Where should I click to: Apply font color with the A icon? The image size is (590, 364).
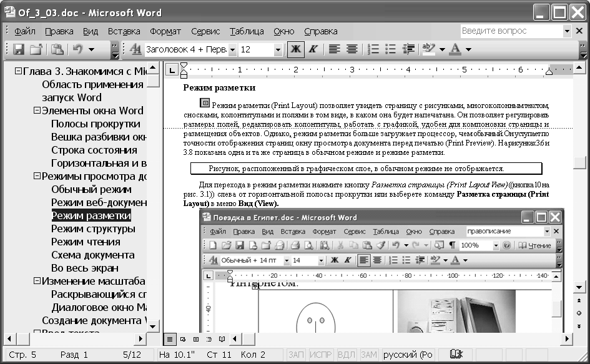[455, 49]
